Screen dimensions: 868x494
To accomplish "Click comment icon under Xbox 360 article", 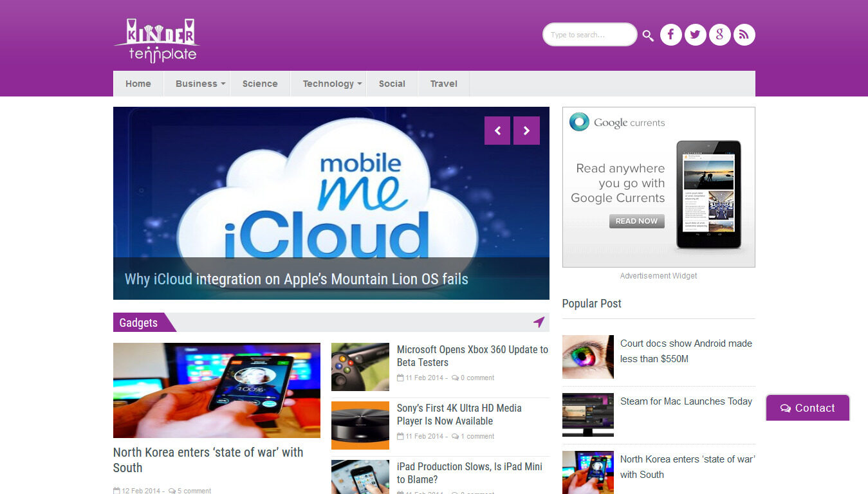I will click(x=455, y=378).
